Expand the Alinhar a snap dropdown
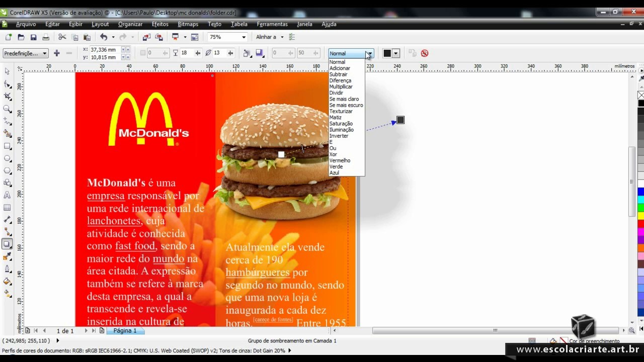The height and width of the screenshot is (362, 644). coord(282,37)
